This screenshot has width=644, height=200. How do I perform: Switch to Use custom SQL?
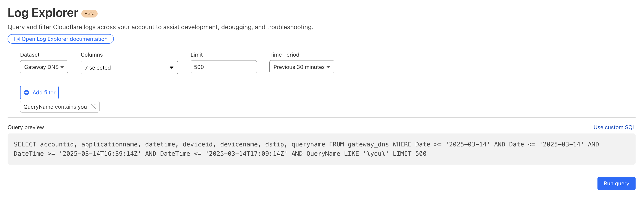pos(614,127)
